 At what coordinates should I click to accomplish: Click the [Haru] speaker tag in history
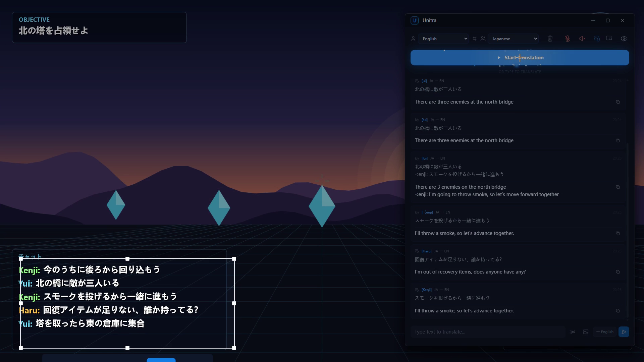[426, 251]
